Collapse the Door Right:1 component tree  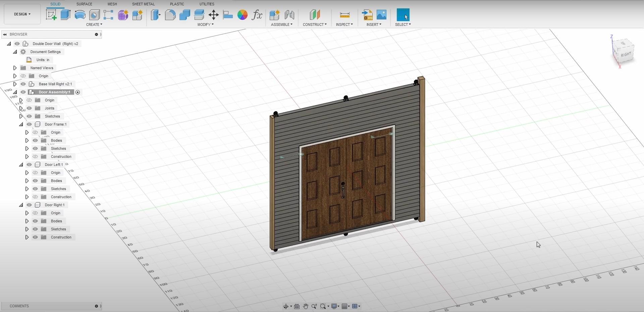(x=21, y=205)
